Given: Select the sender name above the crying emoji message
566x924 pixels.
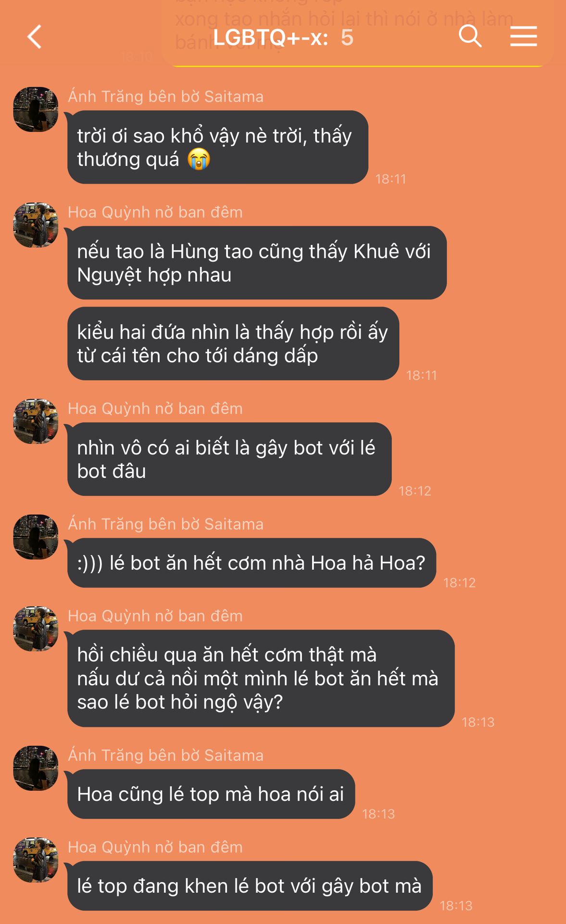Looking at the screenshot, I should pyautogui.click(x=165, y=97).
